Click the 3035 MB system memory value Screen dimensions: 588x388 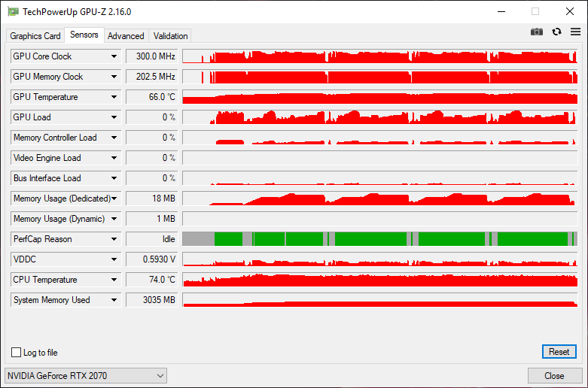(x=152, y=300)
